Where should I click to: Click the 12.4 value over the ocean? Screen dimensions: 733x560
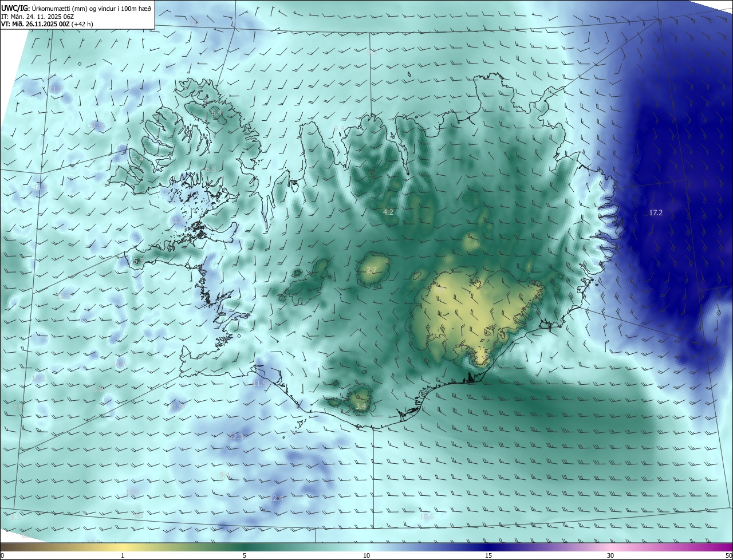pyautogui.click(x=277, y=499)
